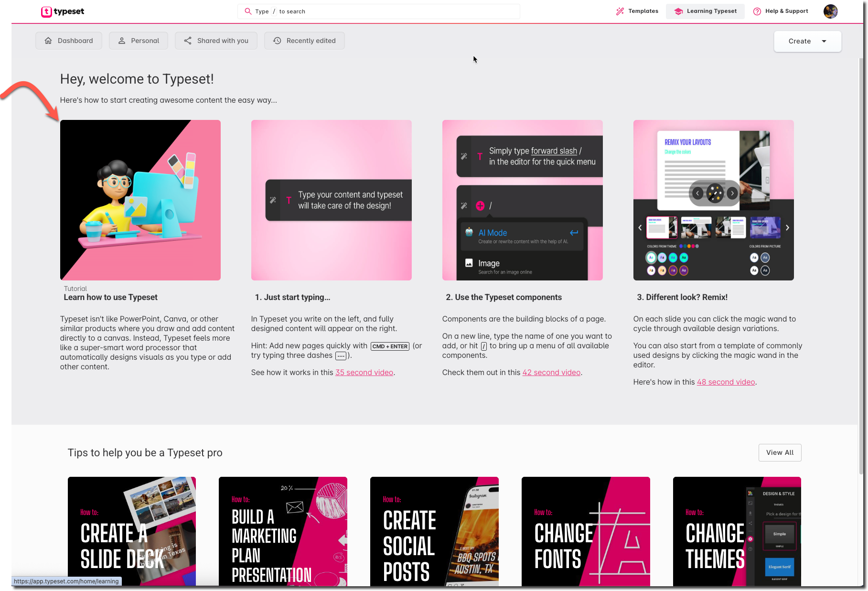The width and height of the screenshot is (868, 591).
Task: Open the user avatar profile menu
Action: [x=830, y=11]
